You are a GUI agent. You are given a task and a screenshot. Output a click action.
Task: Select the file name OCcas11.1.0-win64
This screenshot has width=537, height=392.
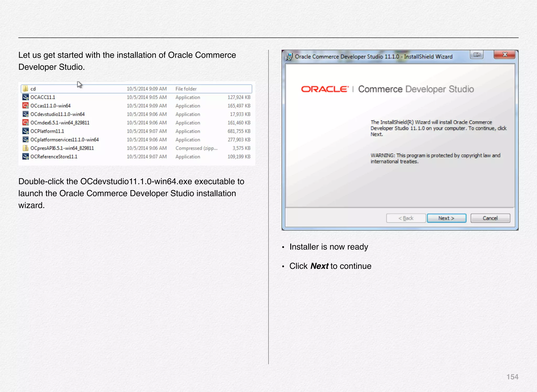click(50, 106)
